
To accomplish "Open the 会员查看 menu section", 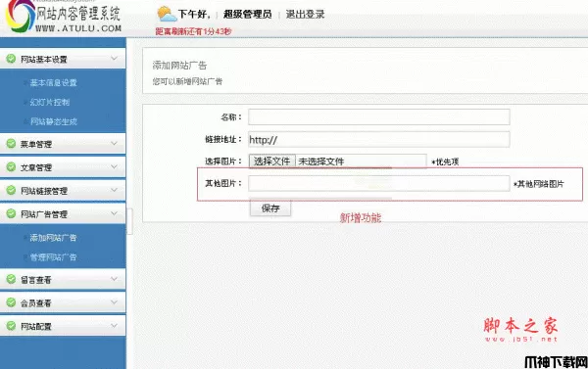I will 63,302.
